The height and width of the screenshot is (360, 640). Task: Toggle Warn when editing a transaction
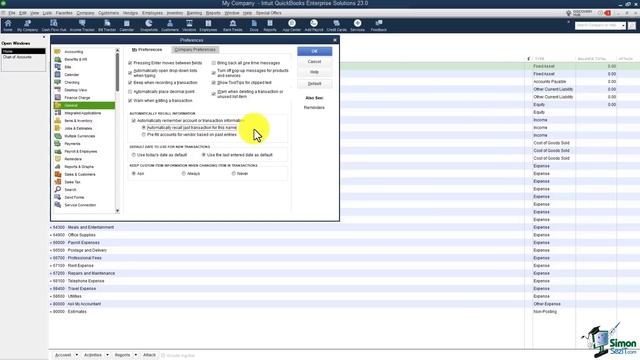[x=130, y=100]
